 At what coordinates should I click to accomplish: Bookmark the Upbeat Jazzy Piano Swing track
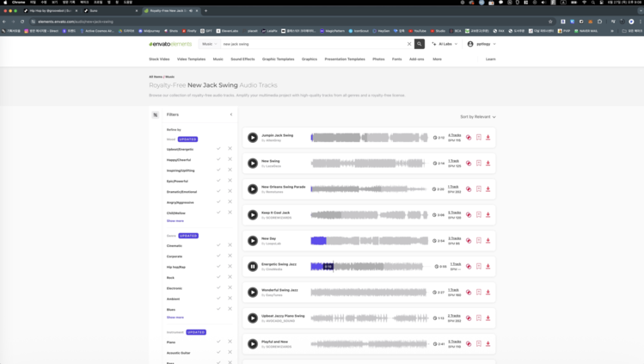478,318
